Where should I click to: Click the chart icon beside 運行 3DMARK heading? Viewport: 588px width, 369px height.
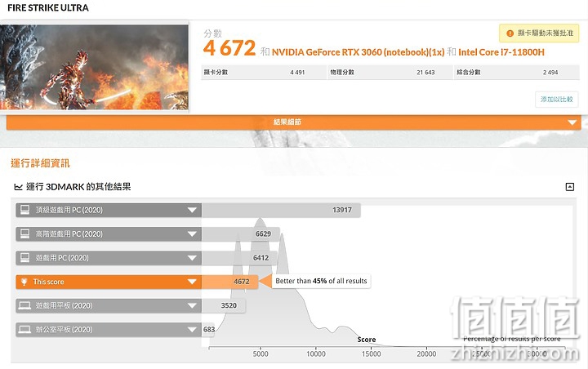18,187
